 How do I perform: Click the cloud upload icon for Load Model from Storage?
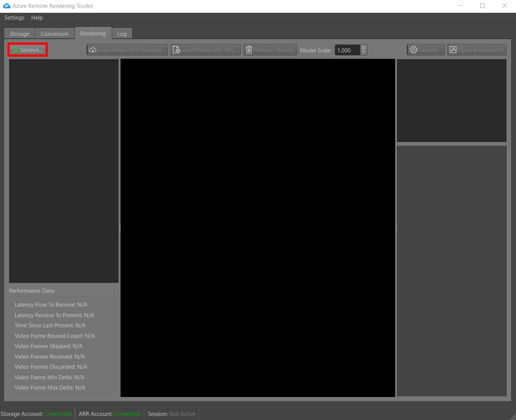click(92, 50)
